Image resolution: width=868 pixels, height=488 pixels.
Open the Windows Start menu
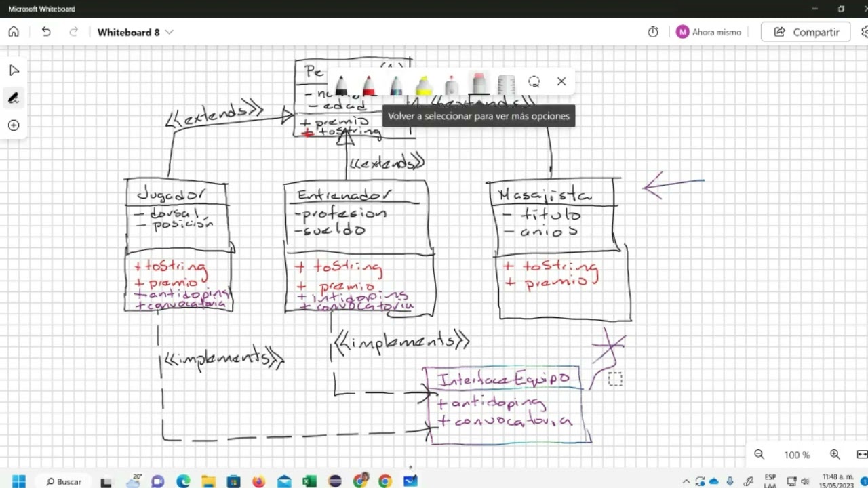(18, 481)
